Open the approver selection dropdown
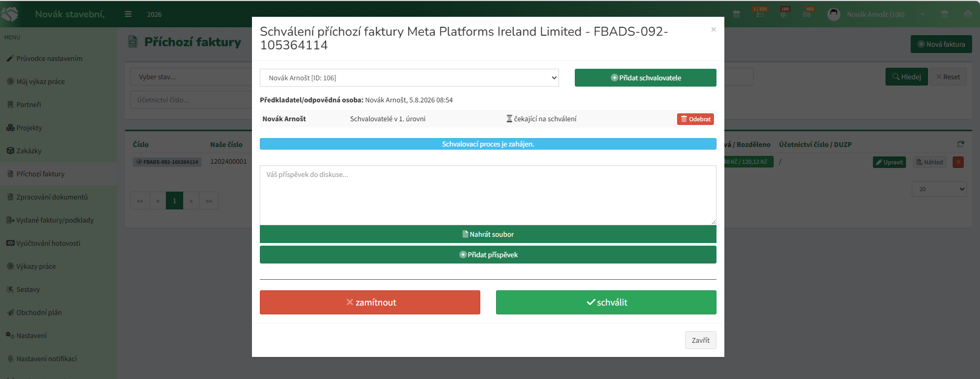Viewport: 980px width, 379px height. point(409,78)
